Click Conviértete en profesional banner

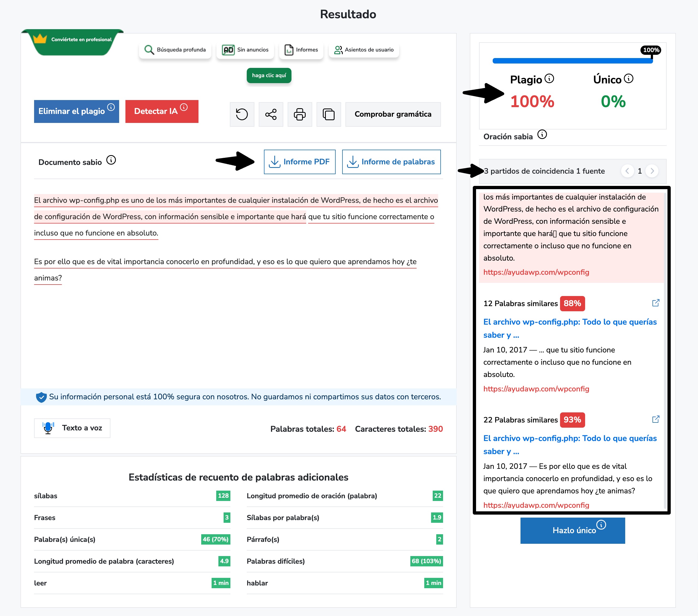tap(73, 42)
